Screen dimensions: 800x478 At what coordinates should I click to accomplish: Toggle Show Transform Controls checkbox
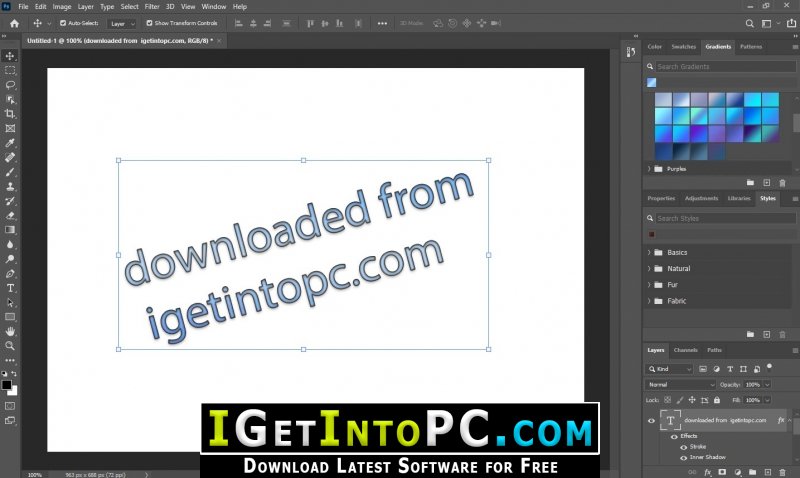tap(149, 23)
